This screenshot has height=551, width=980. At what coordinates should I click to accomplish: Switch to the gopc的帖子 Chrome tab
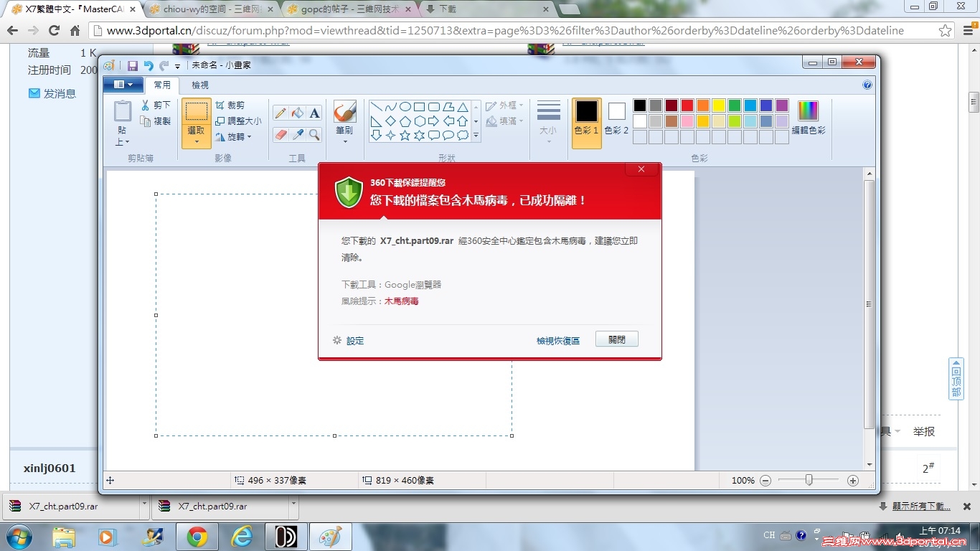point(349,9)
